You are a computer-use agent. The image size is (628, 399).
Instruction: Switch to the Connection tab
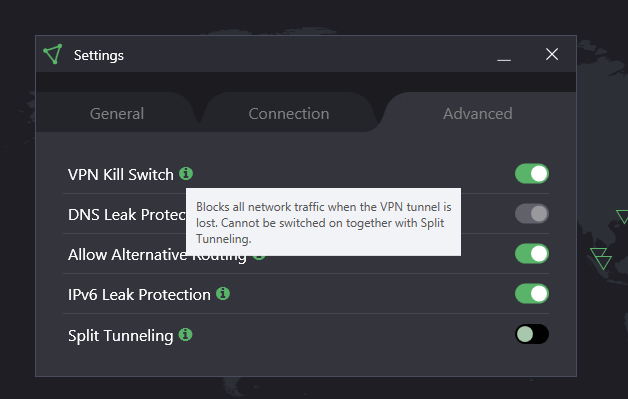[289, 113]
